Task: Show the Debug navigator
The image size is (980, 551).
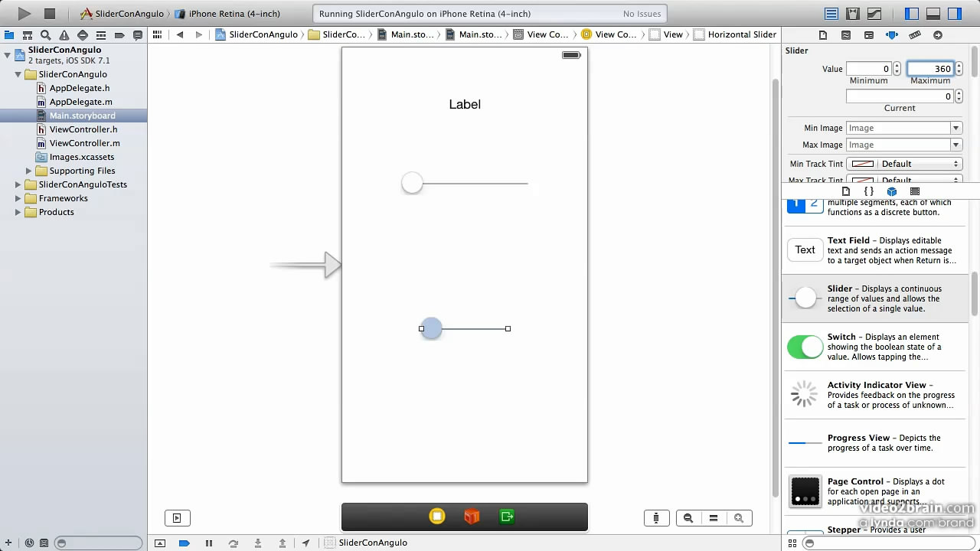Action: pyautogui.click(x=101, y=35)
